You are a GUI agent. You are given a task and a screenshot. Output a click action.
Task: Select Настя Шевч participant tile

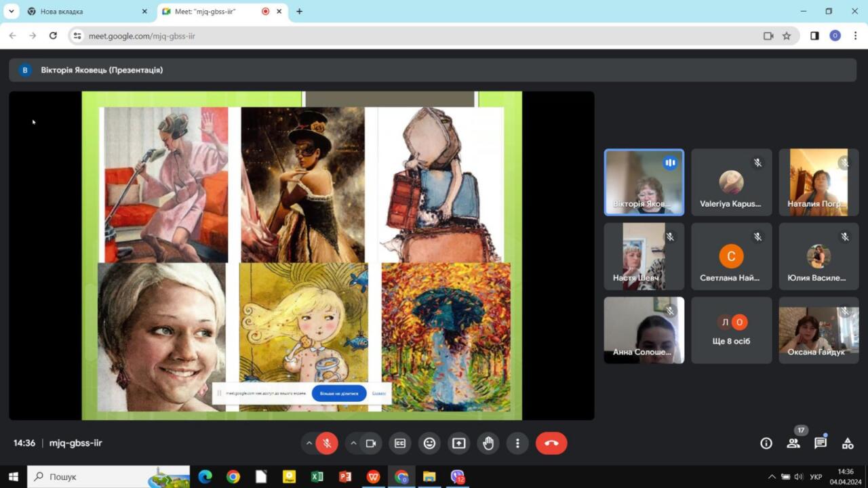tap(644, 256)
